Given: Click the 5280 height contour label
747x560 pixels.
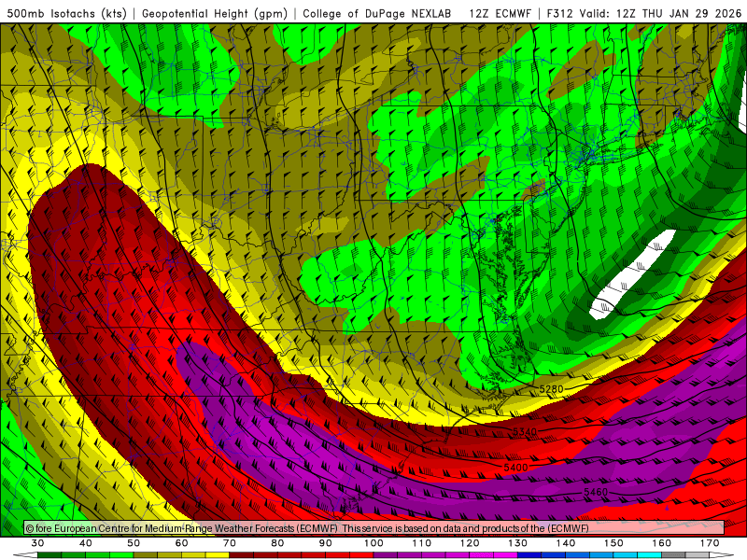Looking at the screenshot, I should click(551, 389).
